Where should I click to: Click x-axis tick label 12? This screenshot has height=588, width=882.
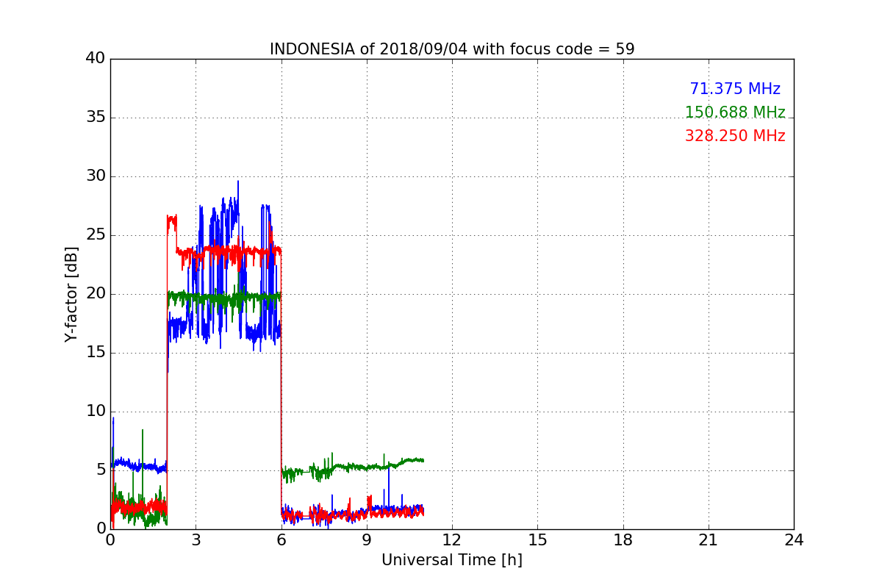tap(452, 540)
